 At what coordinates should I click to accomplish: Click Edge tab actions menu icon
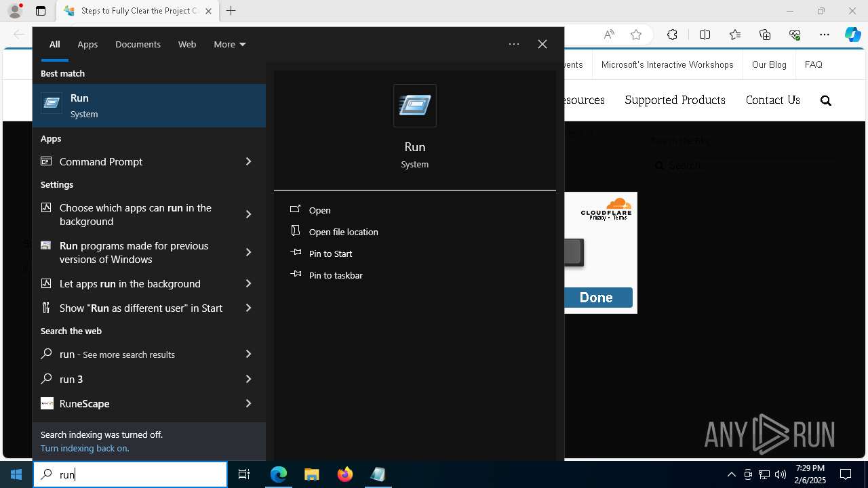pos(41,11)
